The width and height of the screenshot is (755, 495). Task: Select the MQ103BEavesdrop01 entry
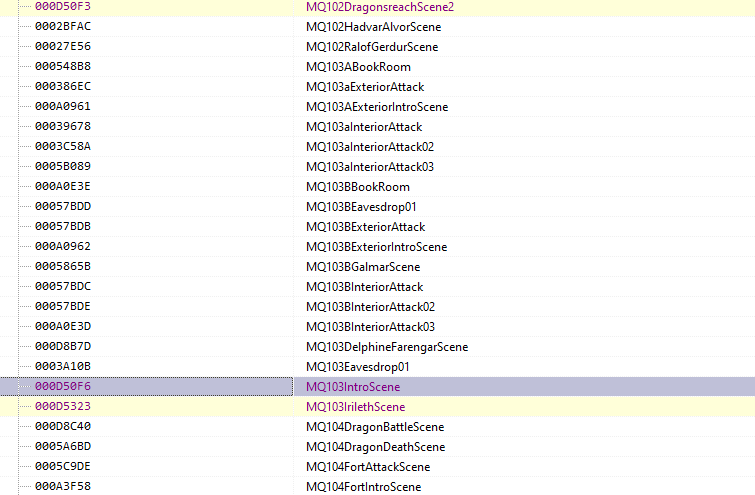361,207
